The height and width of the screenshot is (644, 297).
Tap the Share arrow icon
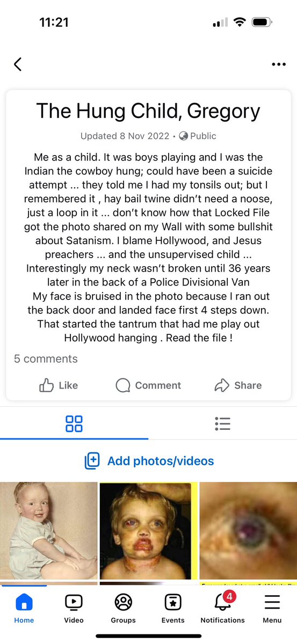pos(222,385)
